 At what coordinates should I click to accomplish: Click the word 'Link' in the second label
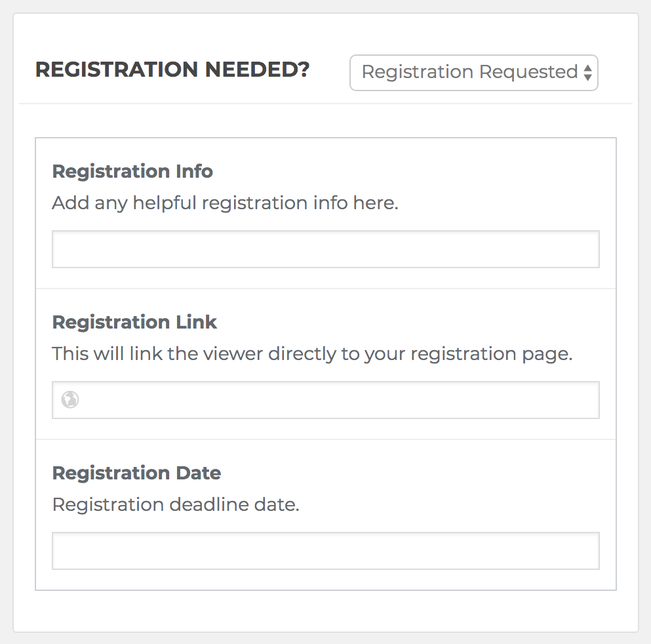(x=197, y=322)
